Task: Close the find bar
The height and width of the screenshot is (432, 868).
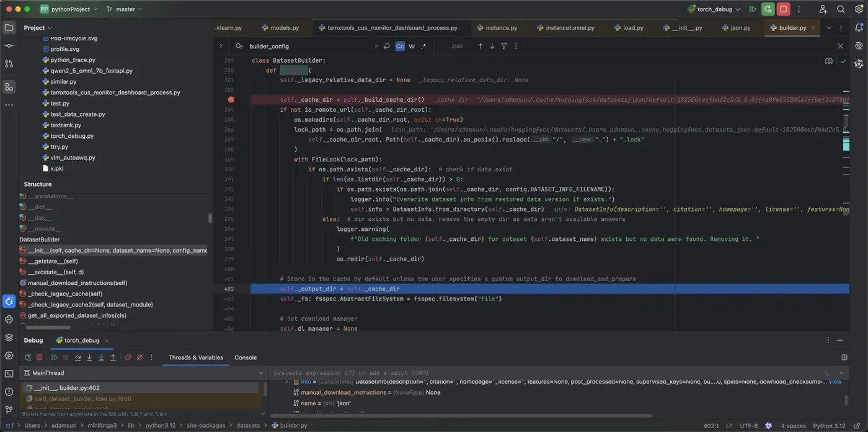Action: [x=840, y=47]
